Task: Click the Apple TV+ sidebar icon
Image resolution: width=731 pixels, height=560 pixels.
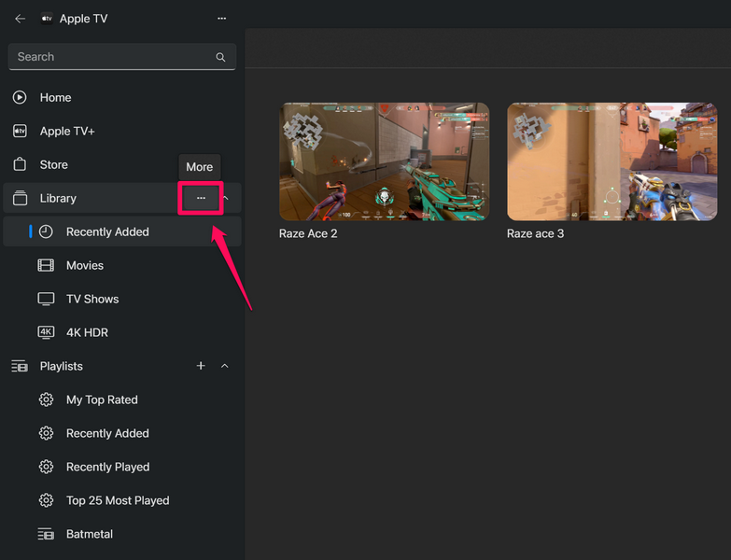Action: [20, 132]
